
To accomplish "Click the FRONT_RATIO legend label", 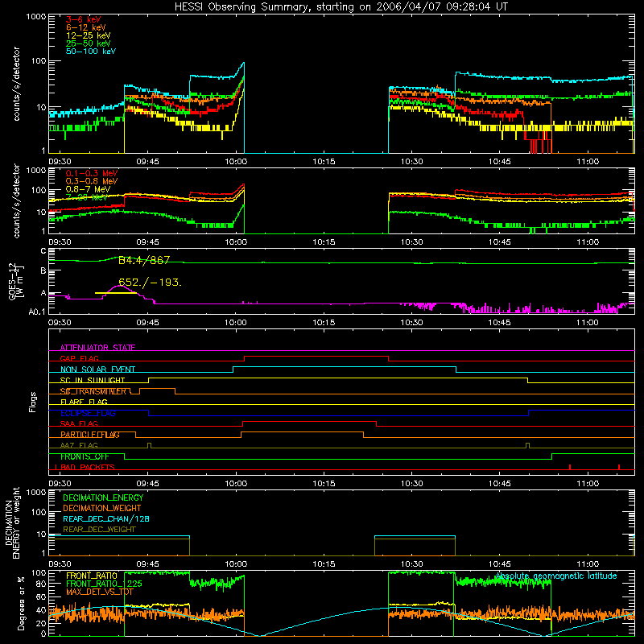I will [92, 576].
